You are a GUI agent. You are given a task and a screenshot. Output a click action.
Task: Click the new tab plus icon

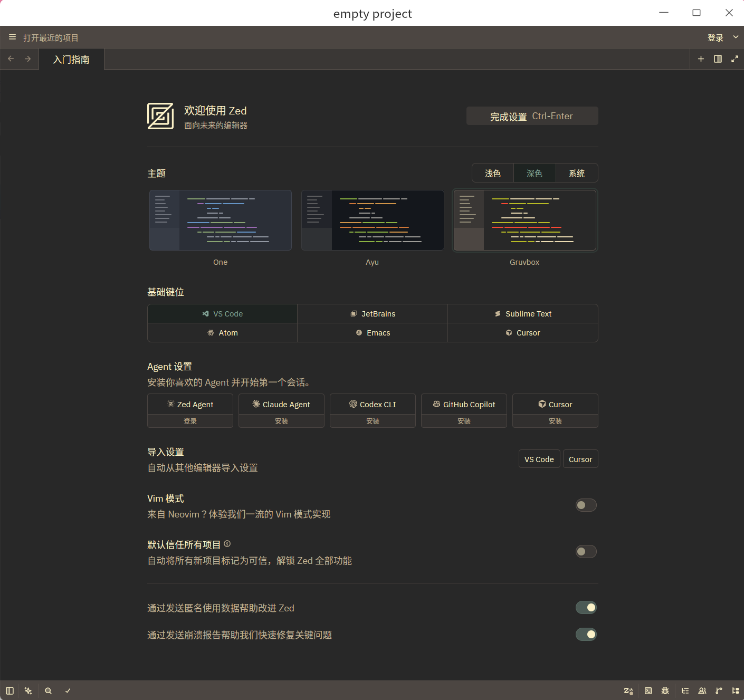click(x=701, y=59)
